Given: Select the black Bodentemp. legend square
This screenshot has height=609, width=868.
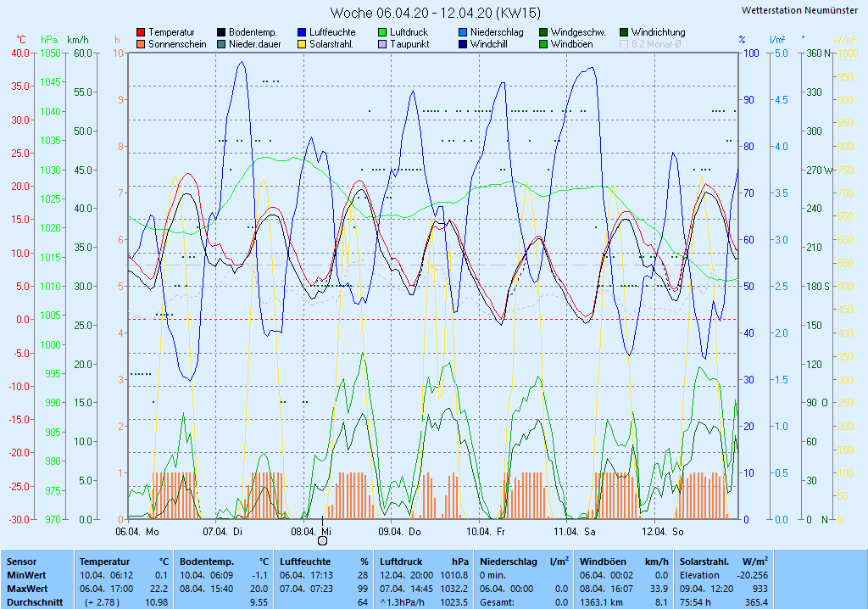Looking at the screenshot, I should click(222, 32).
